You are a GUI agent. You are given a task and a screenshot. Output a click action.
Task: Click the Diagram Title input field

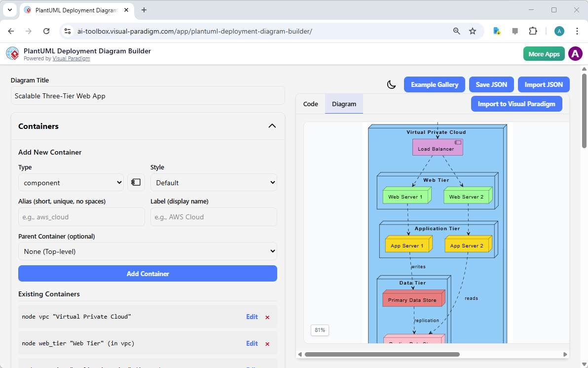[147, 95]
